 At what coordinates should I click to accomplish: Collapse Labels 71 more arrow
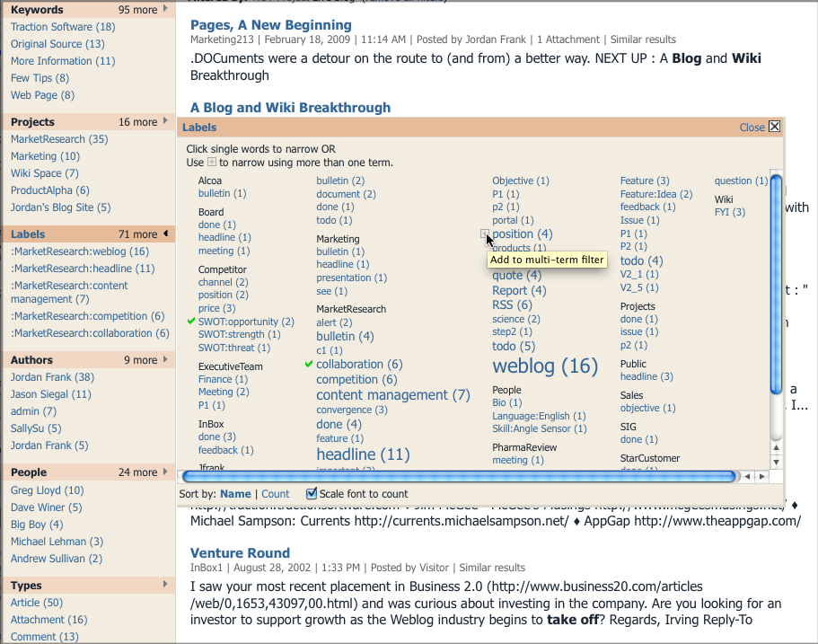pos(165,234)
